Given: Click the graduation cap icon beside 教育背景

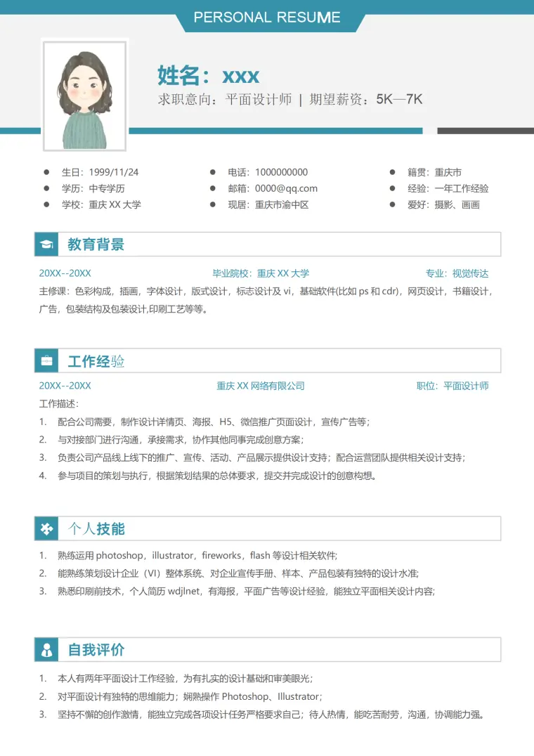Looking at the screenshot, I should point(47,245).
